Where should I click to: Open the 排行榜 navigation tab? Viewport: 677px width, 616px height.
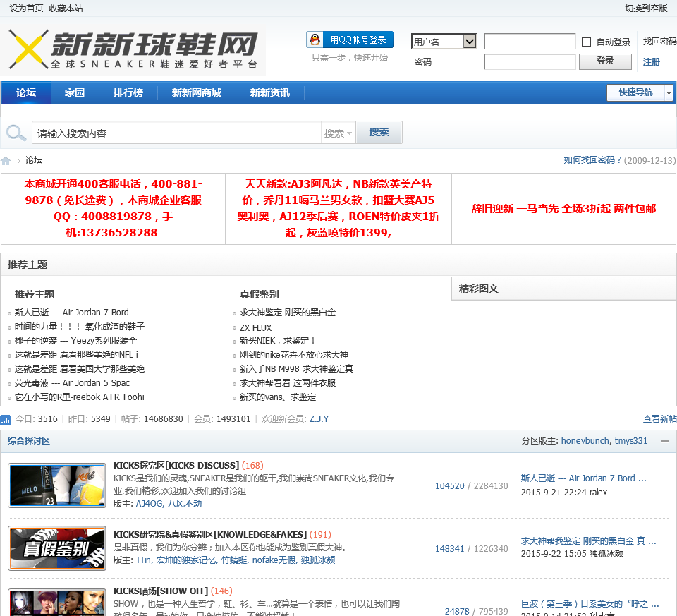click(x=128, y=93)
